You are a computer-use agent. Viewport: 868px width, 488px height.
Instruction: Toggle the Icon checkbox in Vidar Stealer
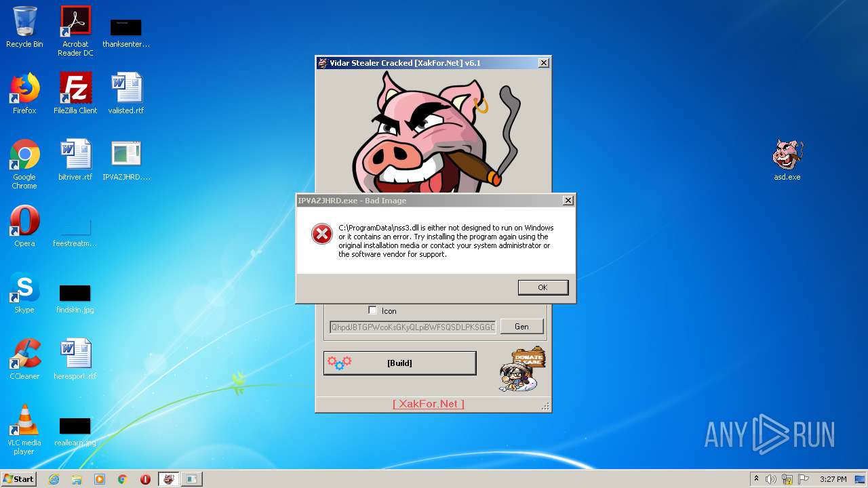[372, 310]
